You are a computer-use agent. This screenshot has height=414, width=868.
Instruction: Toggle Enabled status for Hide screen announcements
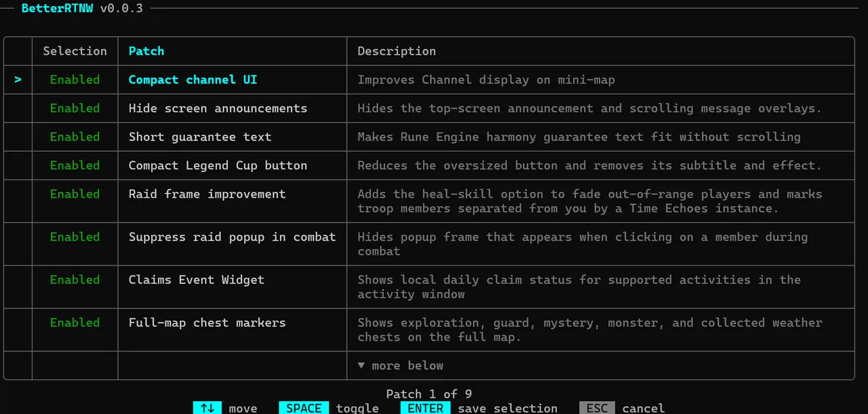coord(75,108)
